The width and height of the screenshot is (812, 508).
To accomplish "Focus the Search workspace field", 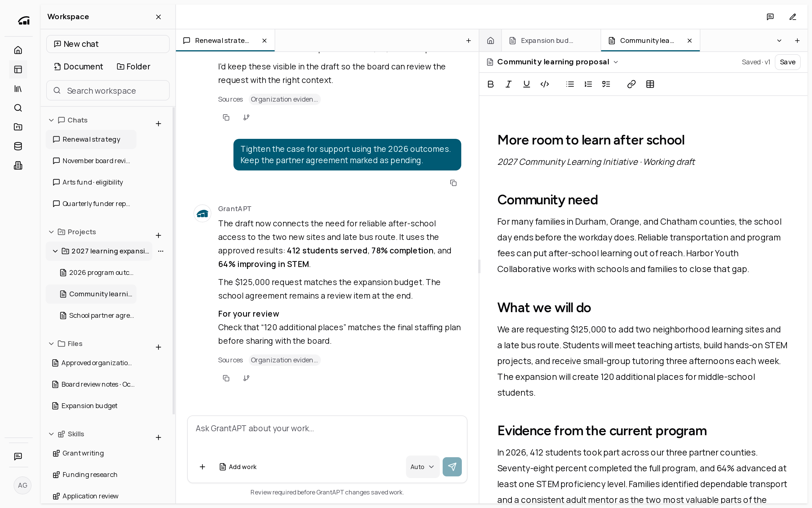I will [108, 90].
